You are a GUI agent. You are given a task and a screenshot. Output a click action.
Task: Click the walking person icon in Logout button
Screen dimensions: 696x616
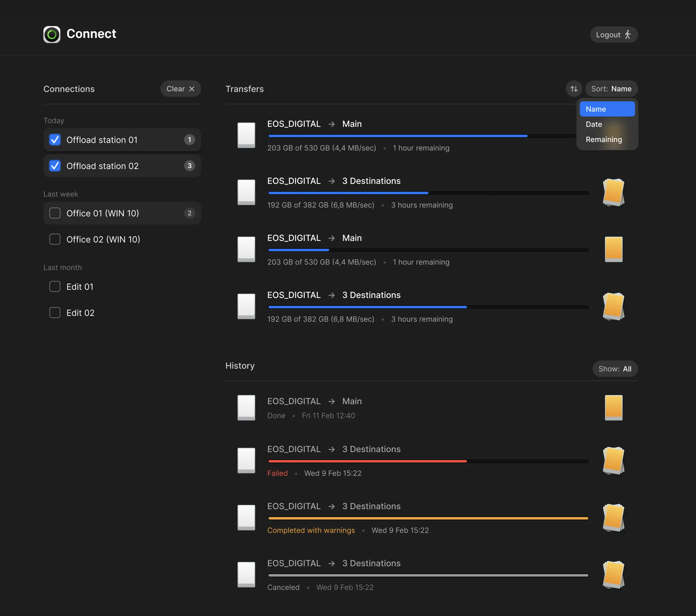coord(627,35)
